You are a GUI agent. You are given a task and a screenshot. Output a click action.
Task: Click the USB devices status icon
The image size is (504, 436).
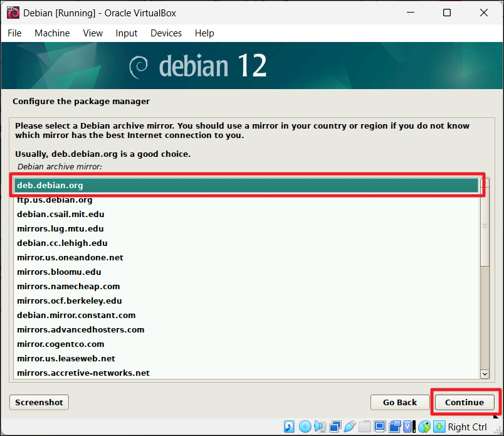tap(349, 427)
